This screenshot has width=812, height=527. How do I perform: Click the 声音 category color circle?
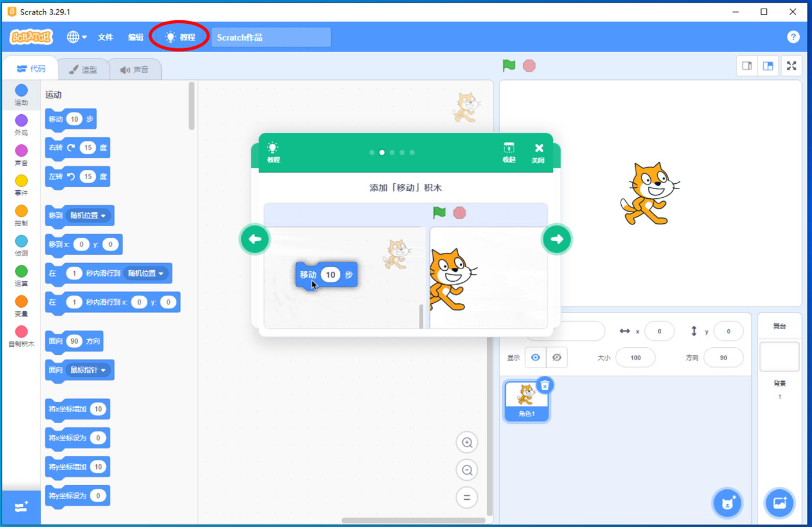tap(21, 151)
